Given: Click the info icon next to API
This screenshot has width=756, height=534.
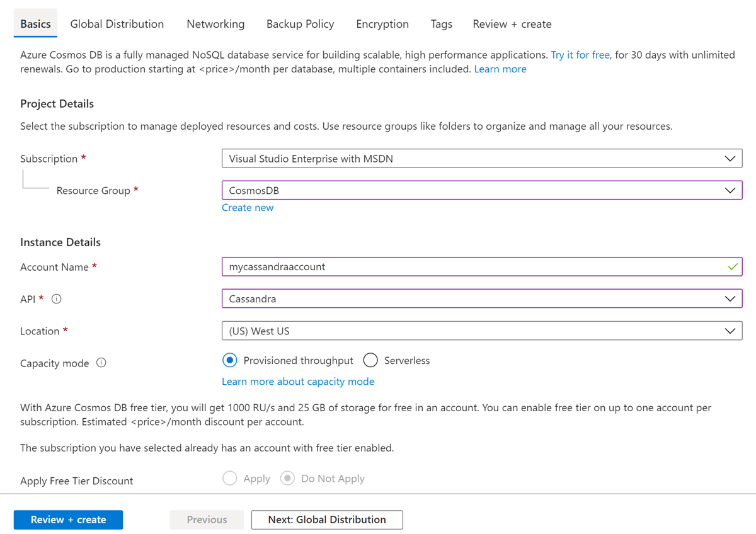Looking at the screenshot, I should [x=56, y=298].
